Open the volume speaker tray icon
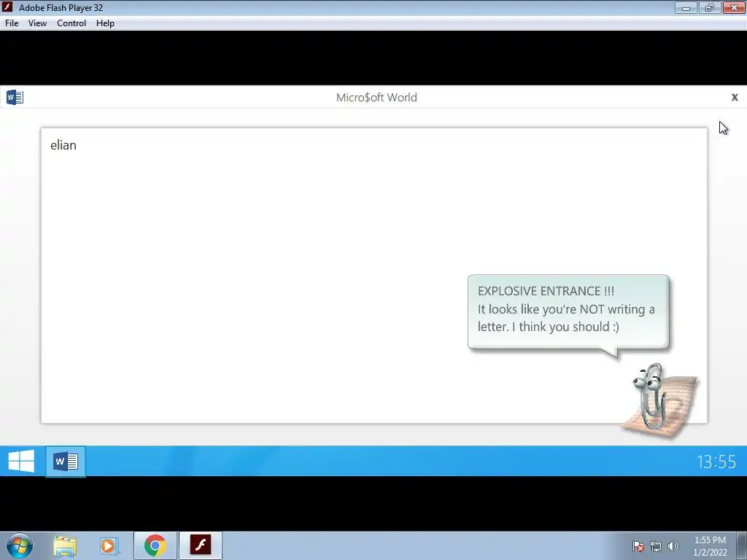This screenshot has width=747, height=560. [x=673, y=546]
